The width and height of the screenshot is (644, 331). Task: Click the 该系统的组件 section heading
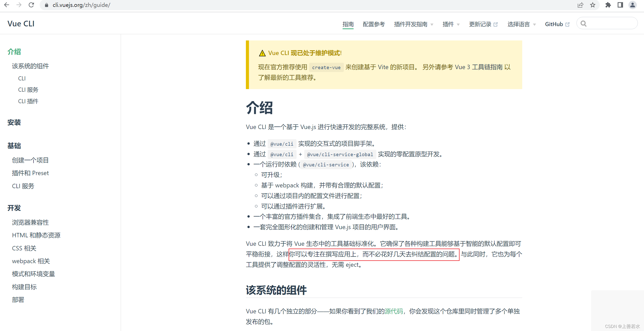point(276,290)
